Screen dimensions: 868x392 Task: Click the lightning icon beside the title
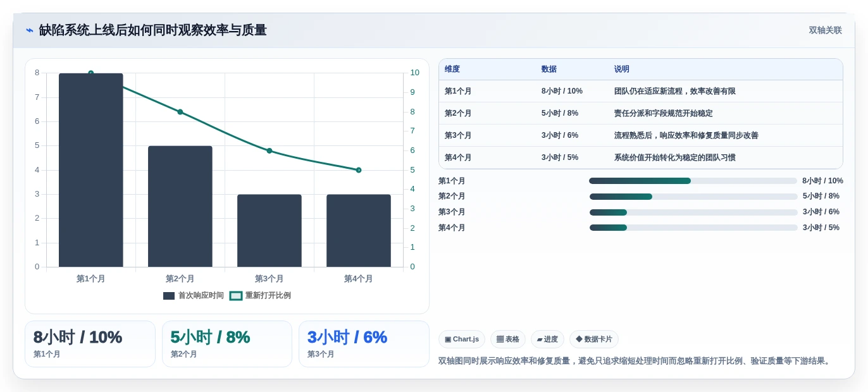click(x=30, y=30)
